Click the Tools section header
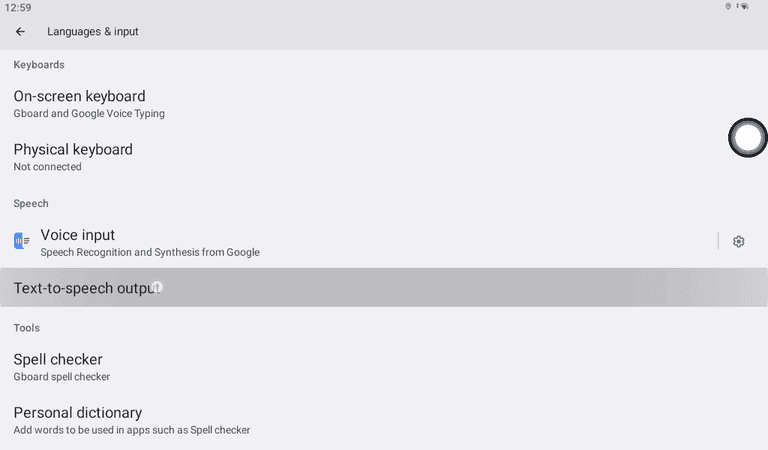This screenshot has width=768, height=450. 26,328
